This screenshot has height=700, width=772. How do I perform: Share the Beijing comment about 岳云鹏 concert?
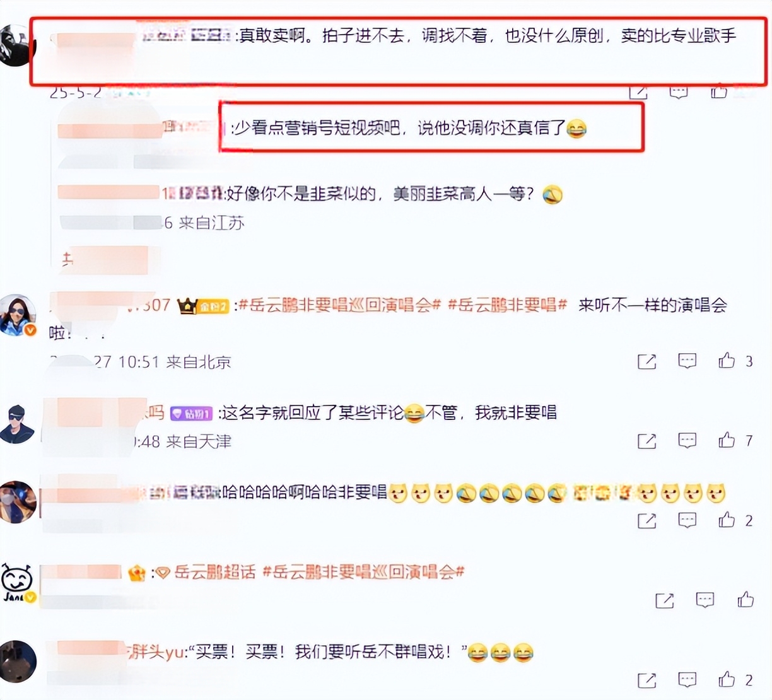[646, 361]
